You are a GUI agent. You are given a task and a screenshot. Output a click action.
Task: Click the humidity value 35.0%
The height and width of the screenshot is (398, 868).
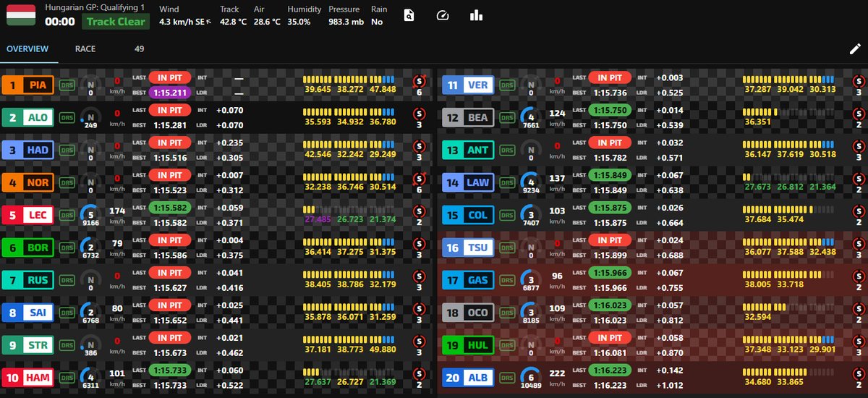point(299,22)
